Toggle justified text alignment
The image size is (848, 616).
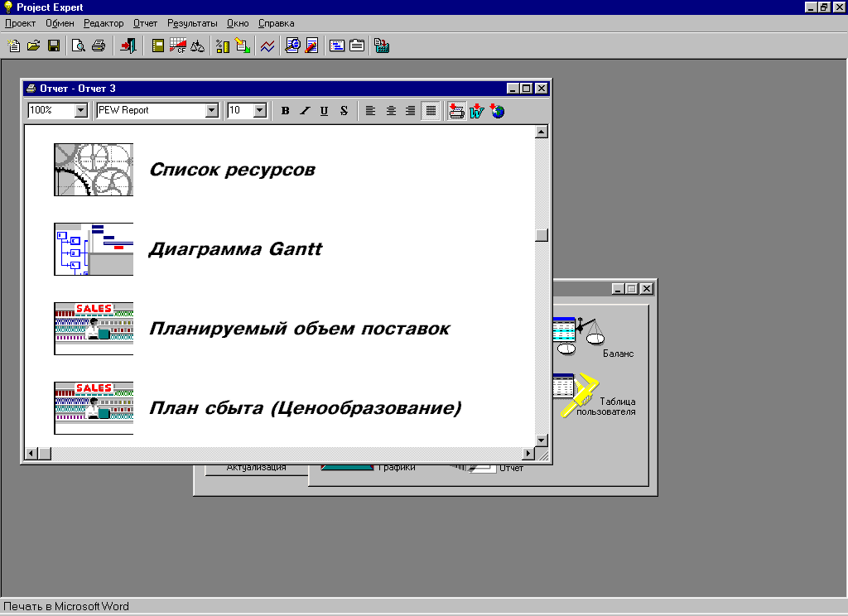point(431,111)
